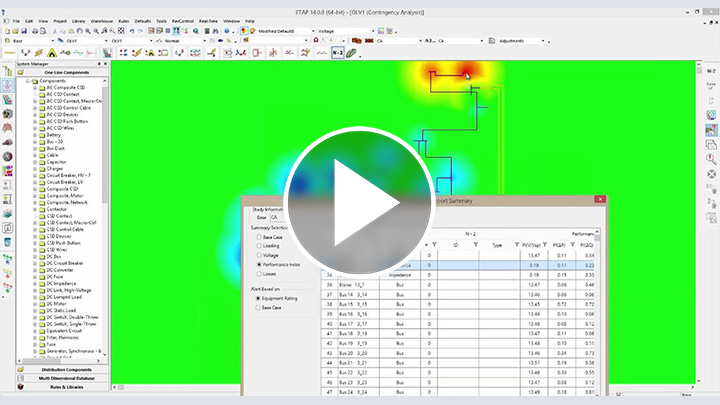Choose the Voltage summary option
This screenshot has width=720, height=405.
click(259, 256)
